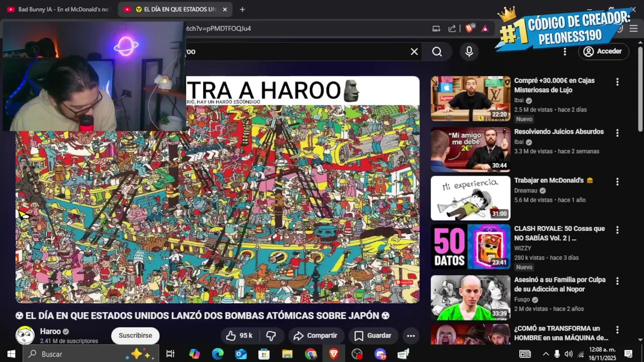Screen dimensions: 644x362
Task: Click the video player area
Action: click(x=217, y=190)
